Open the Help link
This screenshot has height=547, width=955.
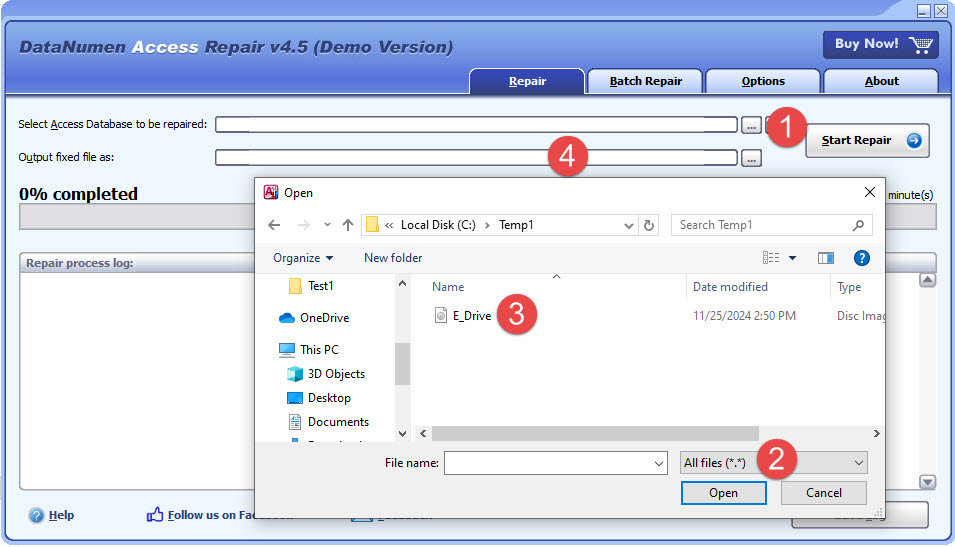(61, 515)
